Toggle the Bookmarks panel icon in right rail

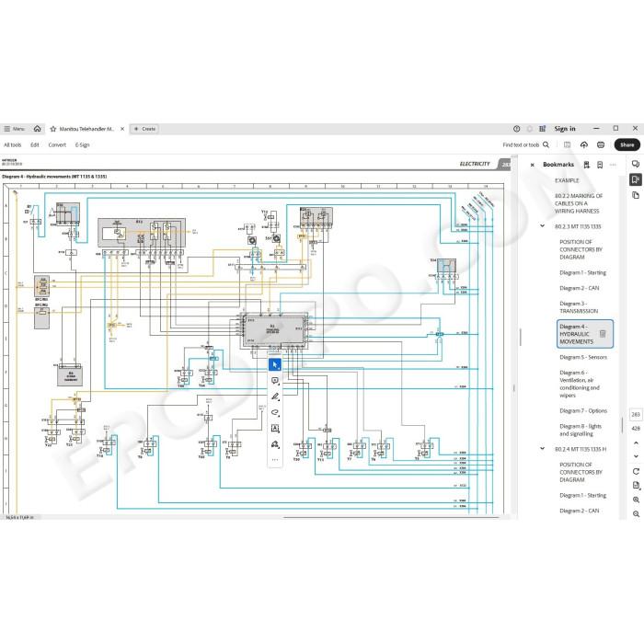coord(636,179)
